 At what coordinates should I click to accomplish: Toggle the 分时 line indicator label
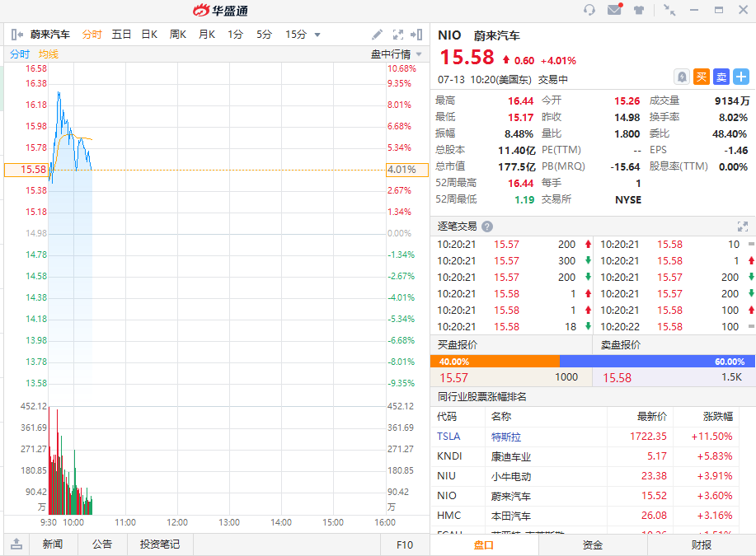coord(20,54)
